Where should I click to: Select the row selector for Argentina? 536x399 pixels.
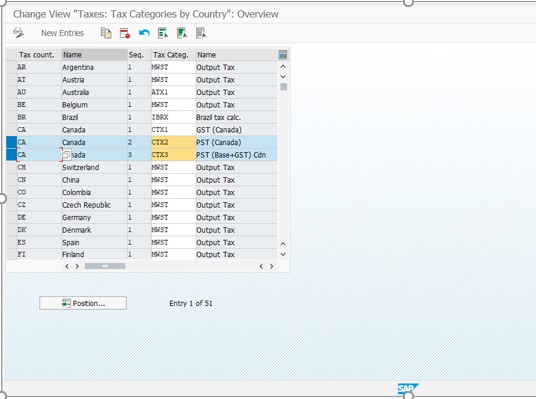[12, 67]
